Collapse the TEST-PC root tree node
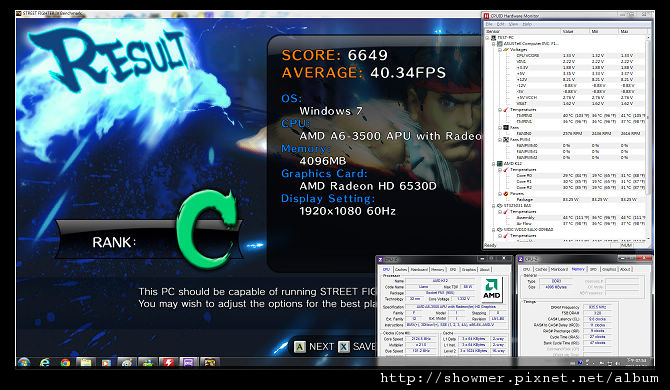670x390 pixels. [487, 38]
